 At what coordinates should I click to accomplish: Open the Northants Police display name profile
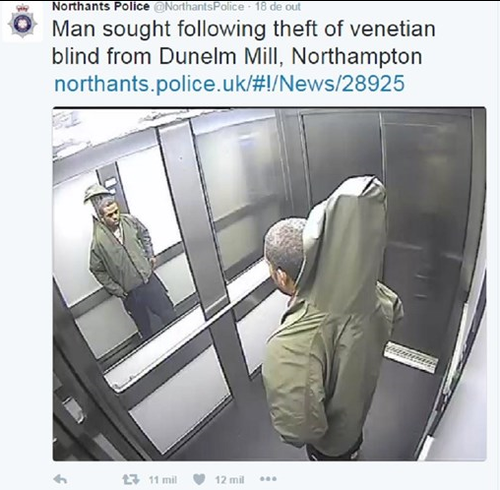(x=101, y=6)
